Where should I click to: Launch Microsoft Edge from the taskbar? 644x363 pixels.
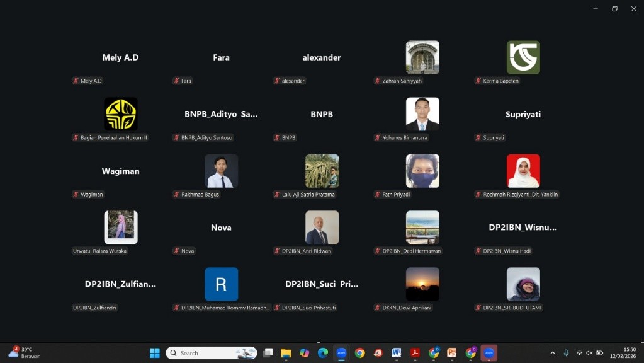[x=323, y=353]
